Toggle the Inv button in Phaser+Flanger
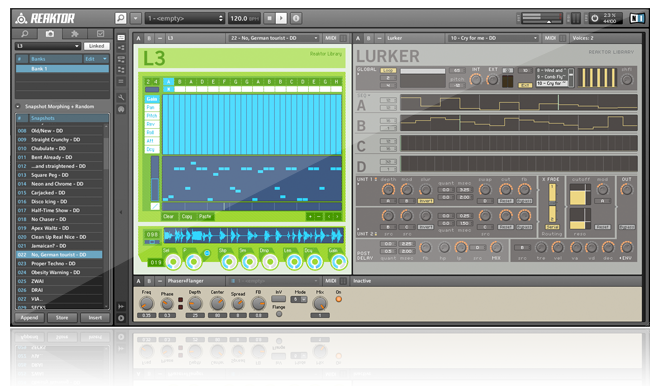 click(279, 299)
